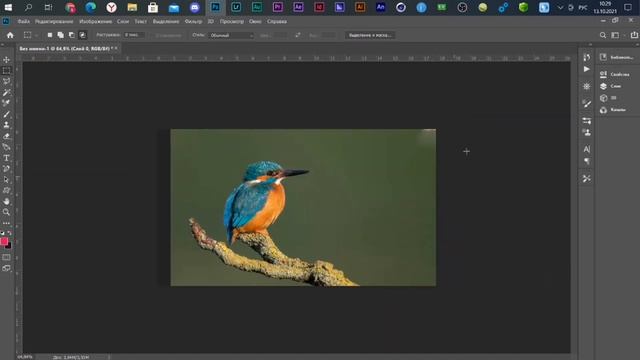The image size is (640, 360).
Task: Select the Magic Wand tool
Action: click(x=6, y=93)
